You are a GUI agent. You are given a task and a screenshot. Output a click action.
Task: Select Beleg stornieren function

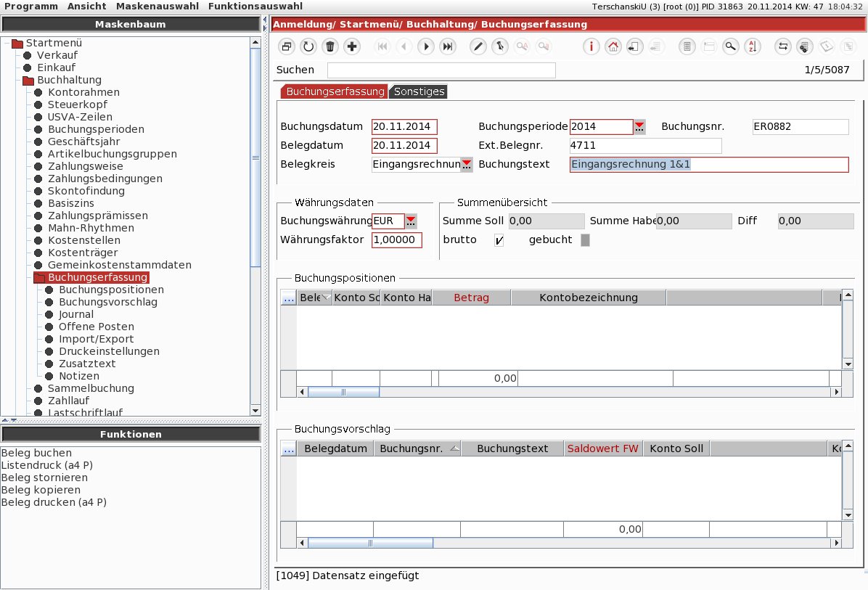point(44,477)
